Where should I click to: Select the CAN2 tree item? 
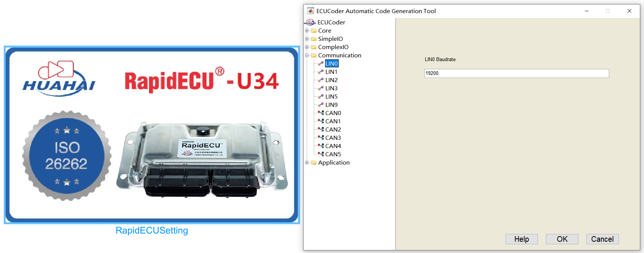tap(333, 129)
